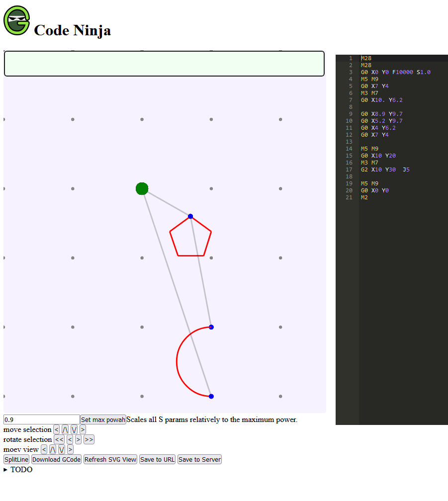Rotate selection left with < button
The height and width of the screenshot is (501, 448).
(x=70, y=439)
